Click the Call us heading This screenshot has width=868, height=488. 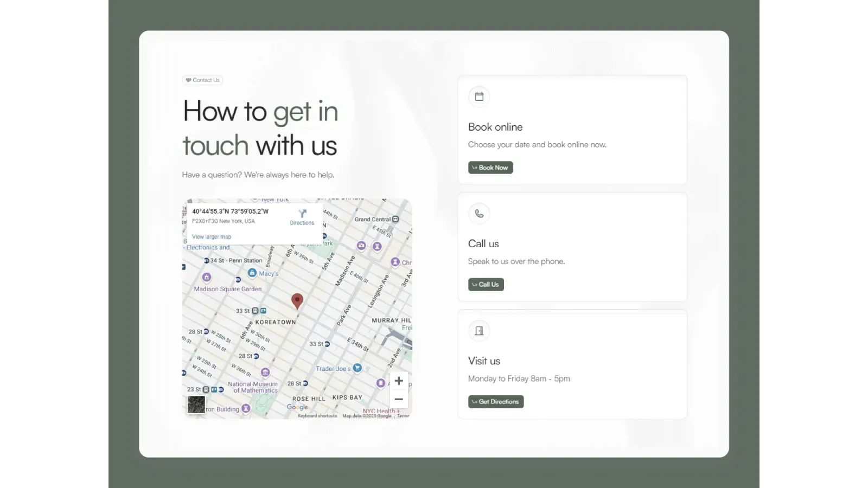pyautogui.click(x=483, y=244)
